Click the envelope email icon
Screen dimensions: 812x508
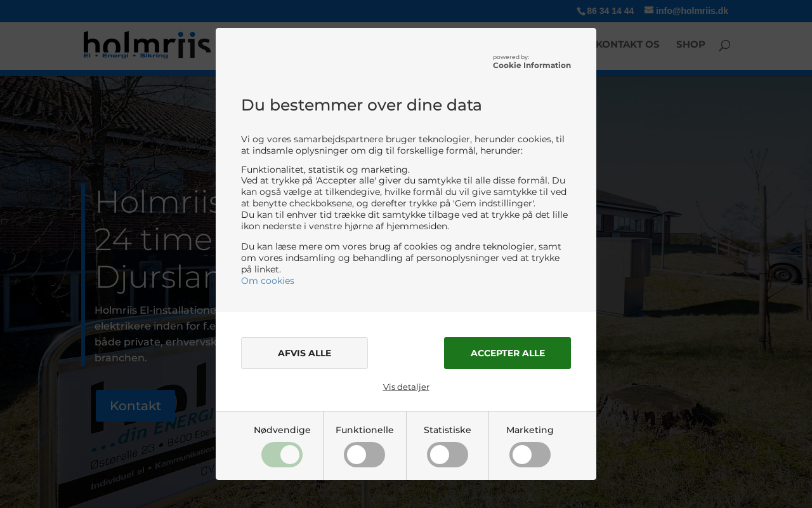(x=649, y=10)
